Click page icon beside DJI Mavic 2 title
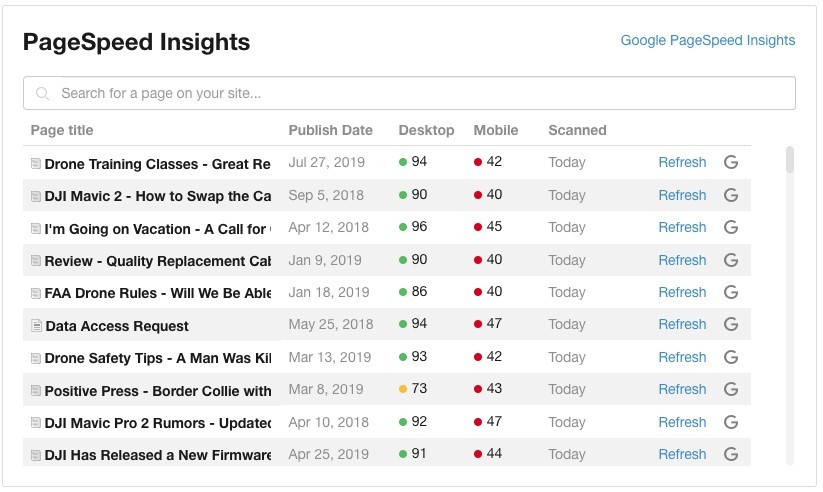The height and width of the screenshot is (492, 823). pyautogui.click(x=36, y=196)
